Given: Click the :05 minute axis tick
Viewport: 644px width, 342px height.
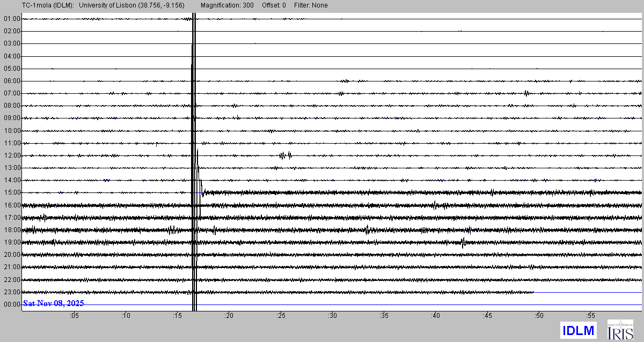Looking at the screenshot, I should coord(74,316).
